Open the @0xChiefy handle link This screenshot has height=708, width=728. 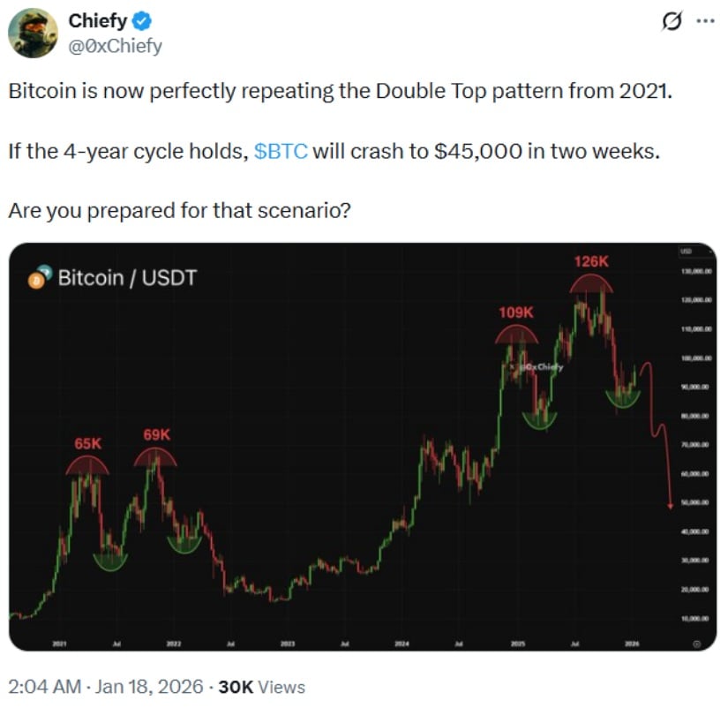click(x=115, y=46)
